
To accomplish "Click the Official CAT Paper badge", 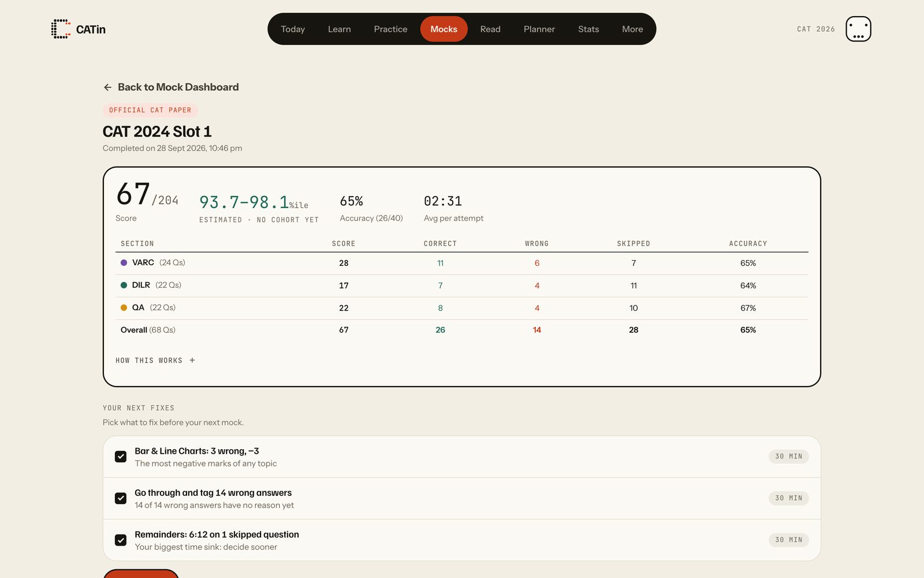I will (x=150, y=110).
